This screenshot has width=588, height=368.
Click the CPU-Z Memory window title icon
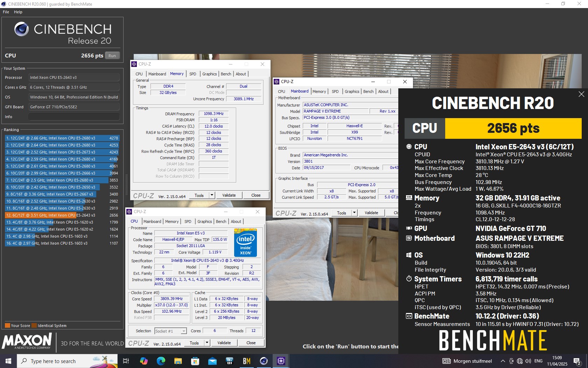click(134, 64)
